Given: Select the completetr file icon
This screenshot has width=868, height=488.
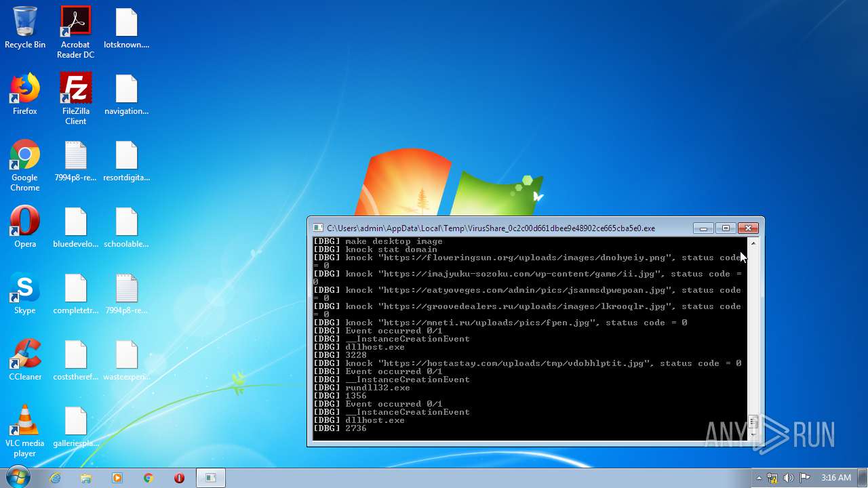Looking at the screenshot, I should [x=75, y=293].
